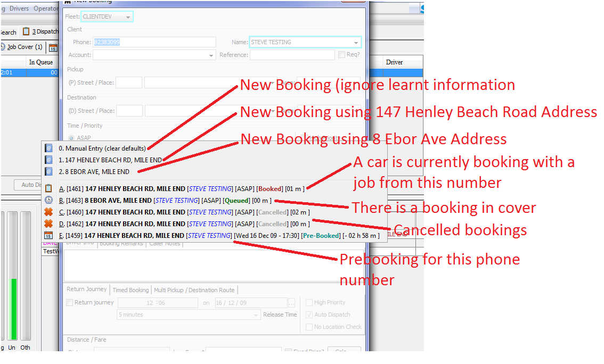The width and height of the screenshot is (604, 364).
Task: Switch to the Timed Booking tab
Action: pyautogui.click(x=130, y=290)
